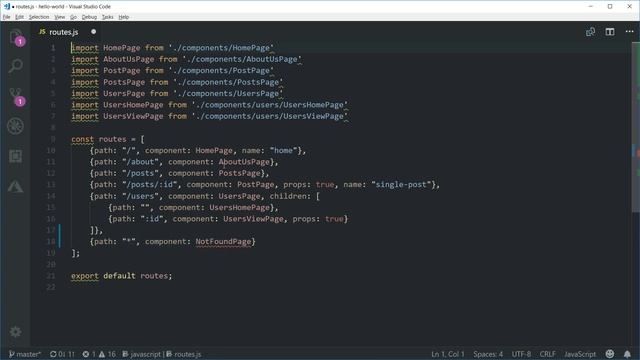Click Ln 1, Col 1 position indicator

pyautogui.click(x=448, y=354)
